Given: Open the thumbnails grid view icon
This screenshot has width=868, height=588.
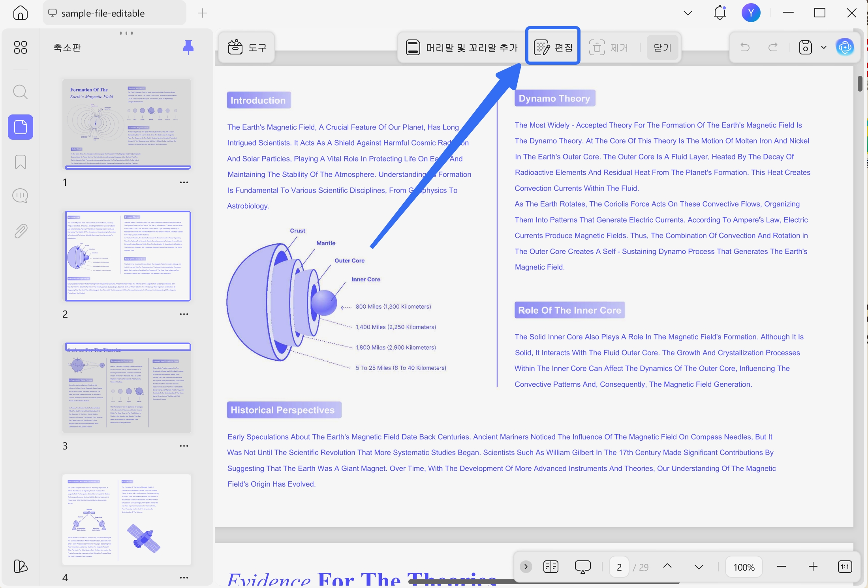Looking at the screenshot, I should pyautogui.click(x=21, y=47).
